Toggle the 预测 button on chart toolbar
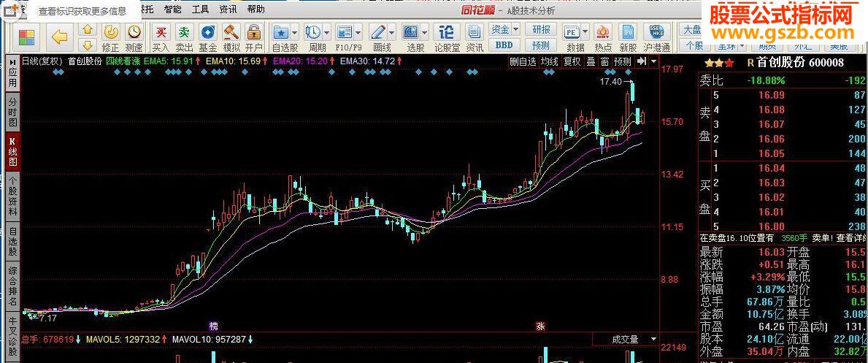 [622, 61]
